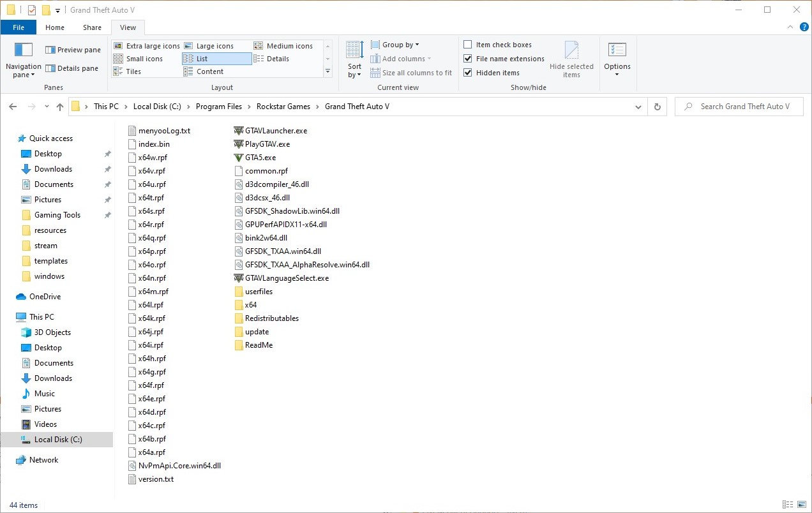Open the resources folder in Quick access
Image resolution: width=812 pixels, height=513 pixels.
pyautogui.click(x=50, y=230)
